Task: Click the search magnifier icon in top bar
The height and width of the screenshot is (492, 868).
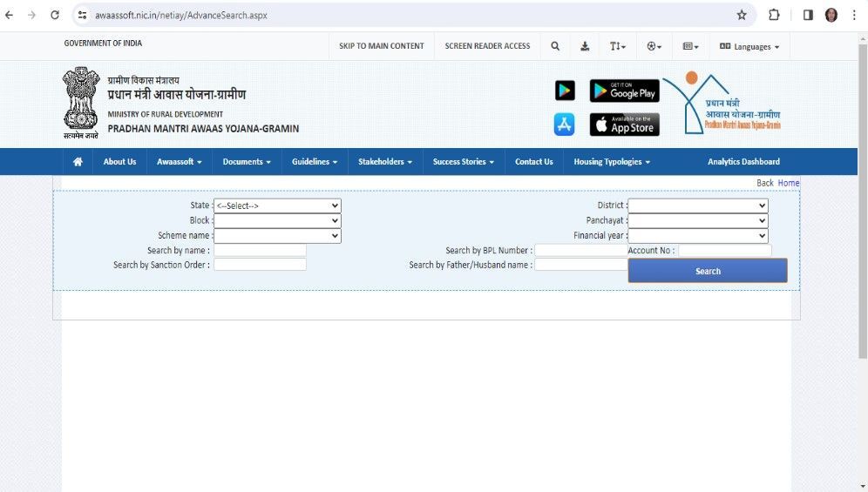Action: pyautogui.click(x=555, y=46)
